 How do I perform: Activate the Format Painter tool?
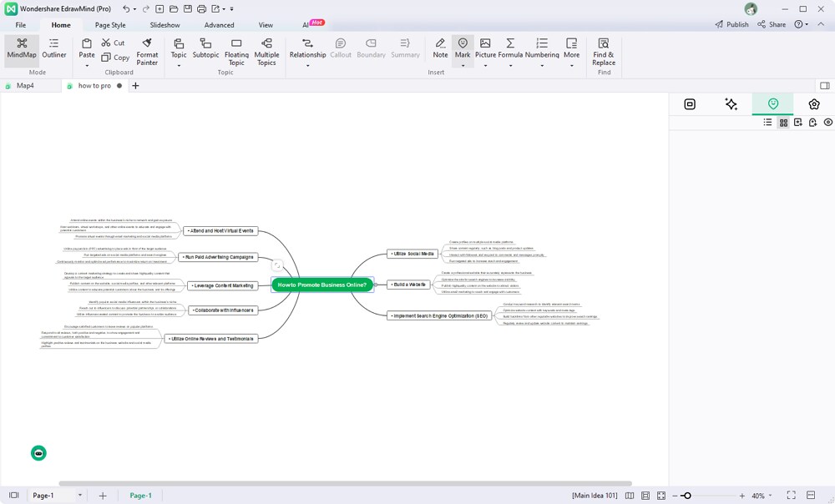(147, 52)
